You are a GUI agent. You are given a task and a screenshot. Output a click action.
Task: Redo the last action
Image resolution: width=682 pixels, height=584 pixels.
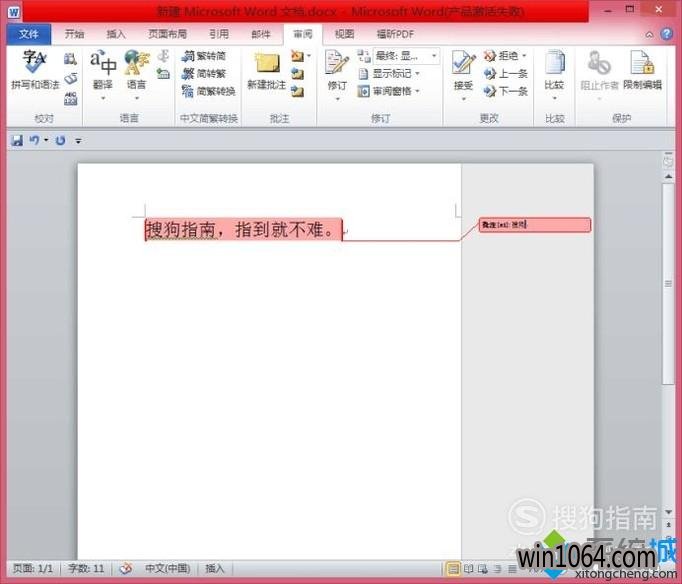pyautogui.click(x=60, y=140)
